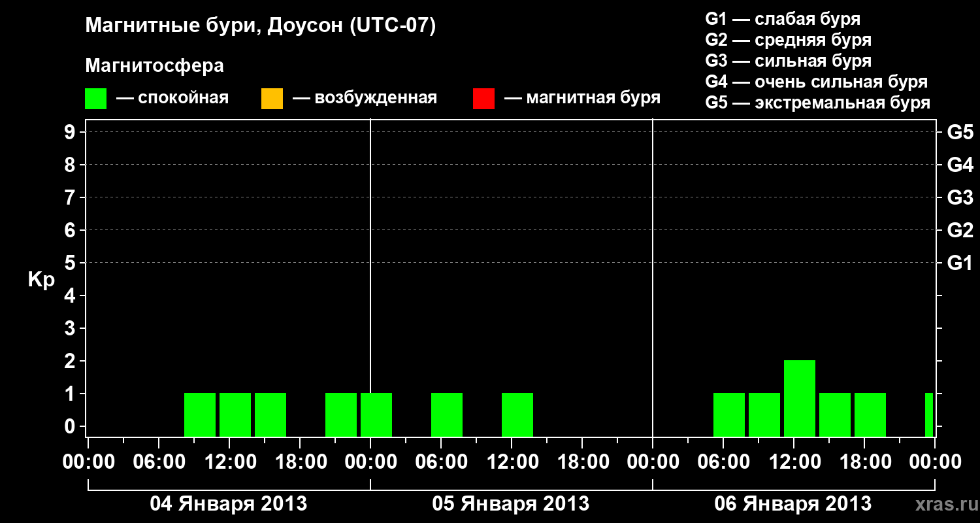
Task: Click the G4 label on the right axis
Action: coord(960,165)
